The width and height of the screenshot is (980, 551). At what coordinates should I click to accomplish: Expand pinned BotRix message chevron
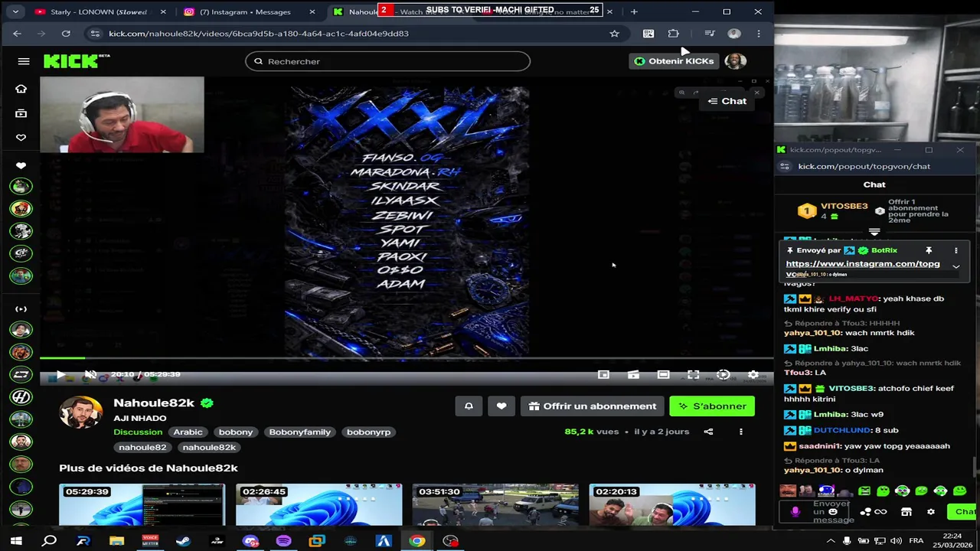tap(955, 266)
